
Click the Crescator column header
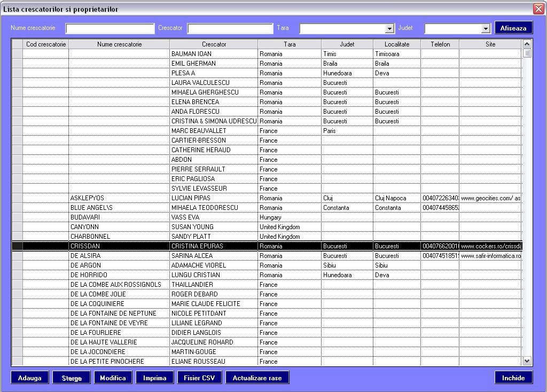[214, 44]
